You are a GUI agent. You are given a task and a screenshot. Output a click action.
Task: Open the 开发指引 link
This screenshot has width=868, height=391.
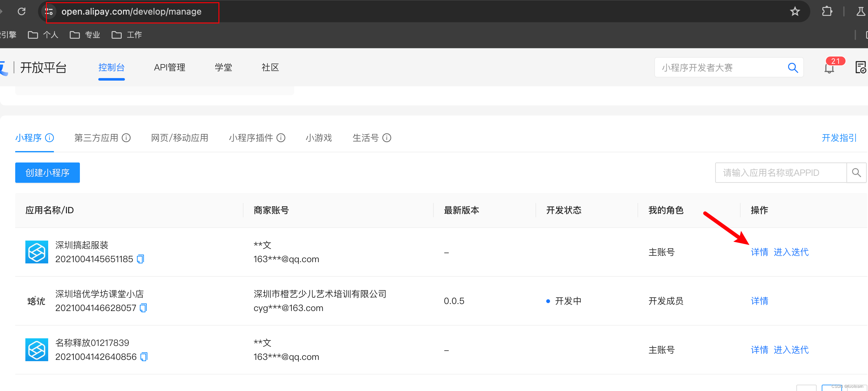click(839, 138)
